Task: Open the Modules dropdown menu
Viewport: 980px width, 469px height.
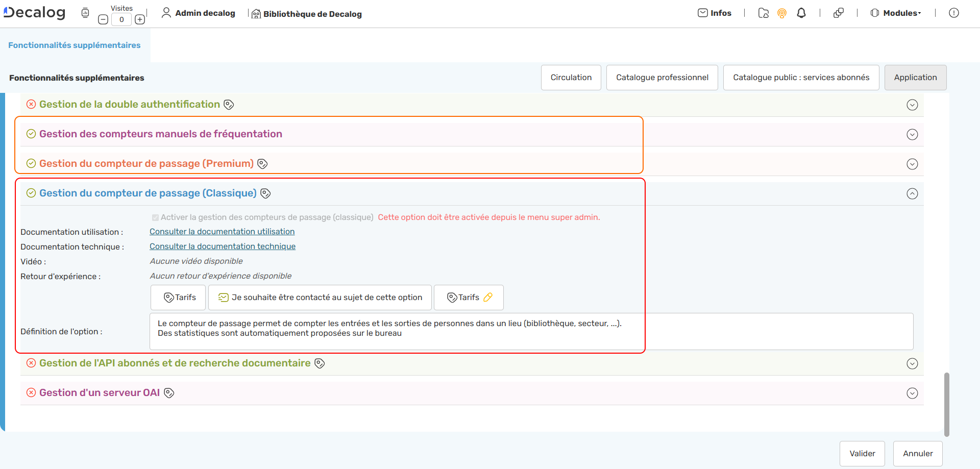Action: click(896, 13)
